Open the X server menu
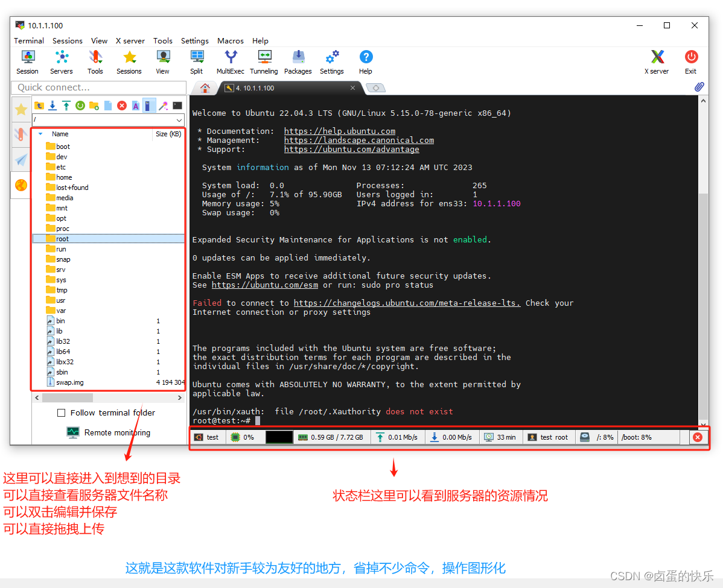The width and height of the screenshot is (723, 588). 130,40
